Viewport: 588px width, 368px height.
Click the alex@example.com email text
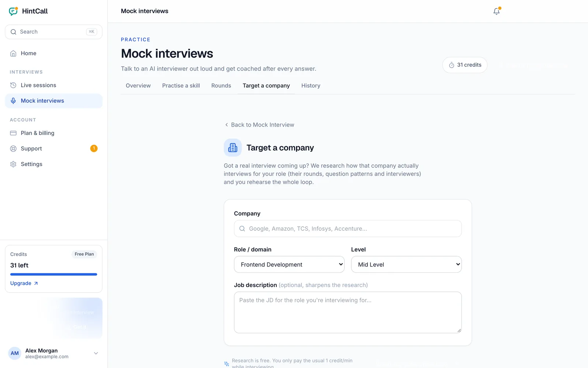[47, 357]
